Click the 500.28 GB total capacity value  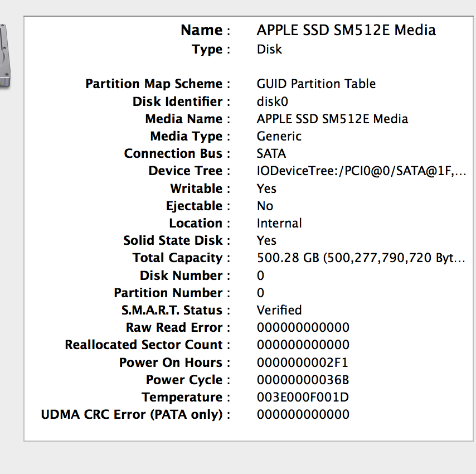361,258
